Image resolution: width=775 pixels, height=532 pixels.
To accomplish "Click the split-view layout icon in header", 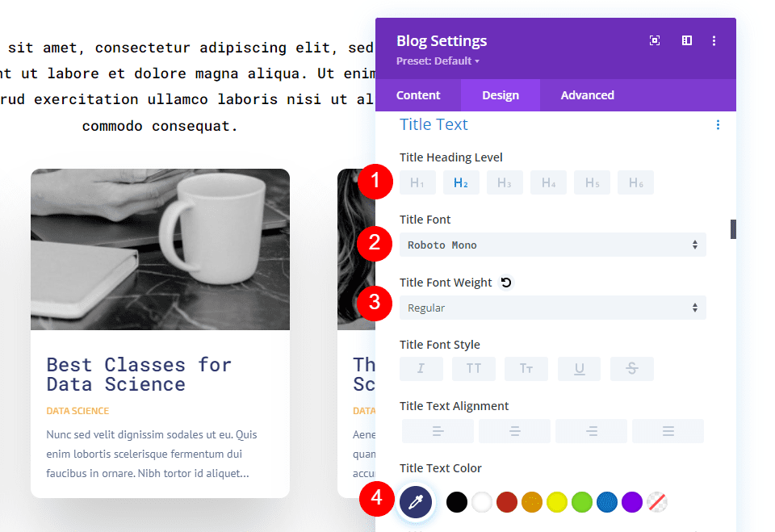I will tap(686, 40).
